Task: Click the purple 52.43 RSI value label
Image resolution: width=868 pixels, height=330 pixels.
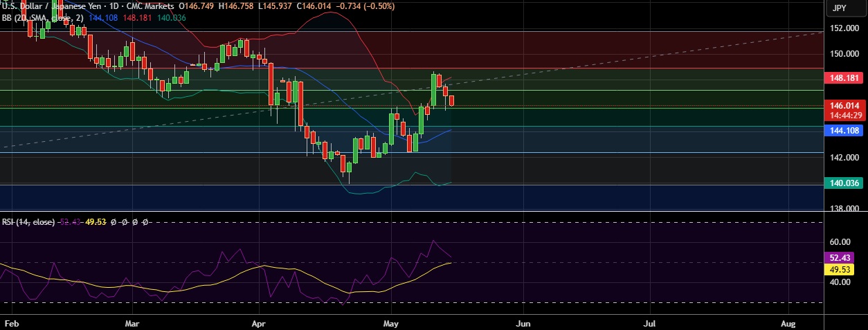Action: (x=838, y=257)
